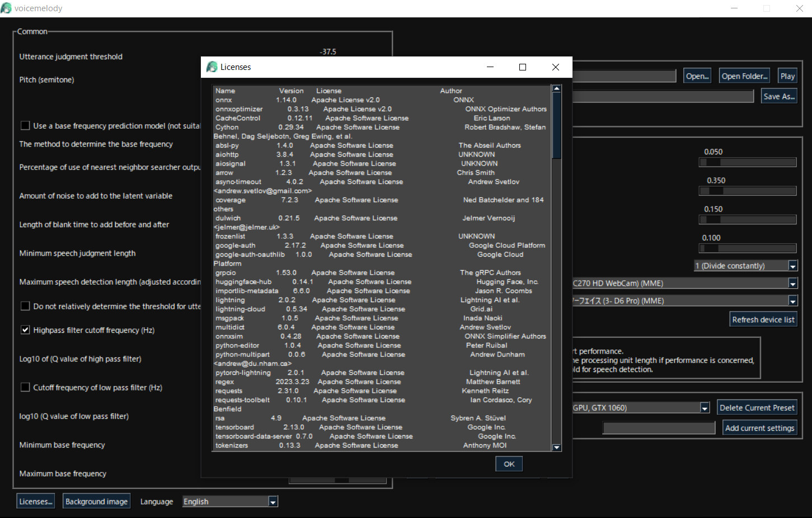Enable the base frequency prediction model checkbox
Image resolution: width=812 pixels, height=518 pixels.
click(25, 126)
